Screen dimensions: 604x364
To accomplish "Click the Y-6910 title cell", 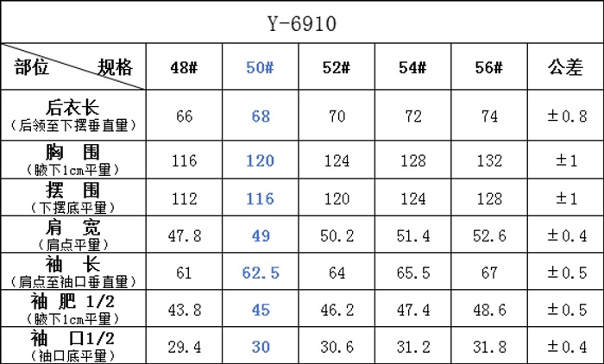I will [302, 23].
